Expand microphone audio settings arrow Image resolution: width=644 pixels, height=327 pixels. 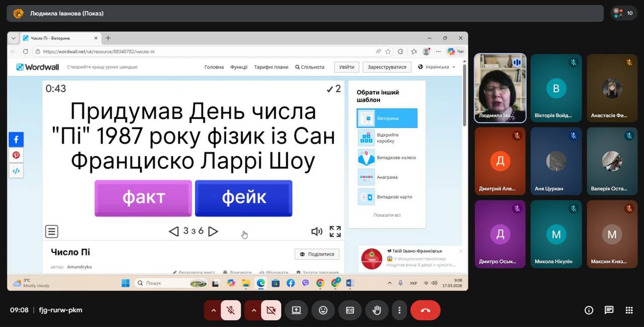pyautogui.click(x=213, y=310)
